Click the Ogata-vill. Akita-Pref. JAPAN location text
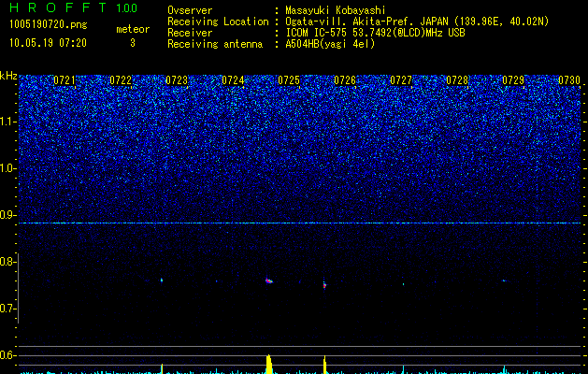Image resolution: width=588 pixels, height=374 pixels. 417,22
